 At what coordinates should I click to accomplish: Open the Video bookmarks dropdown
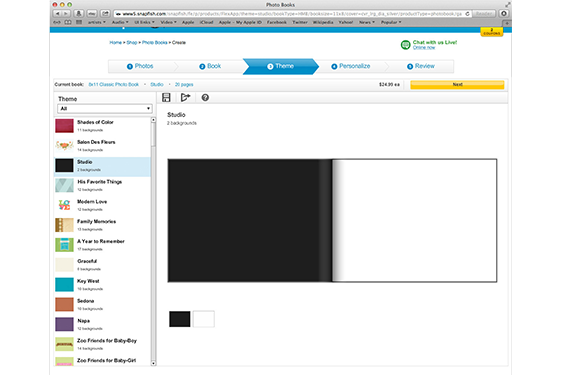point(169,22)
